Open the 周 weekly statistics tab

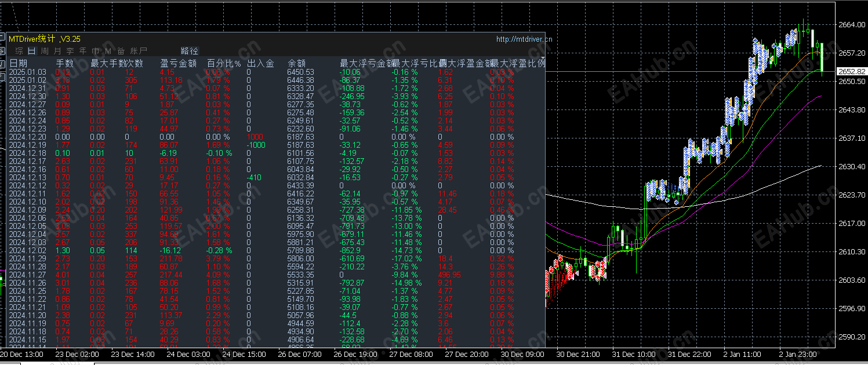tap(45, 51)
